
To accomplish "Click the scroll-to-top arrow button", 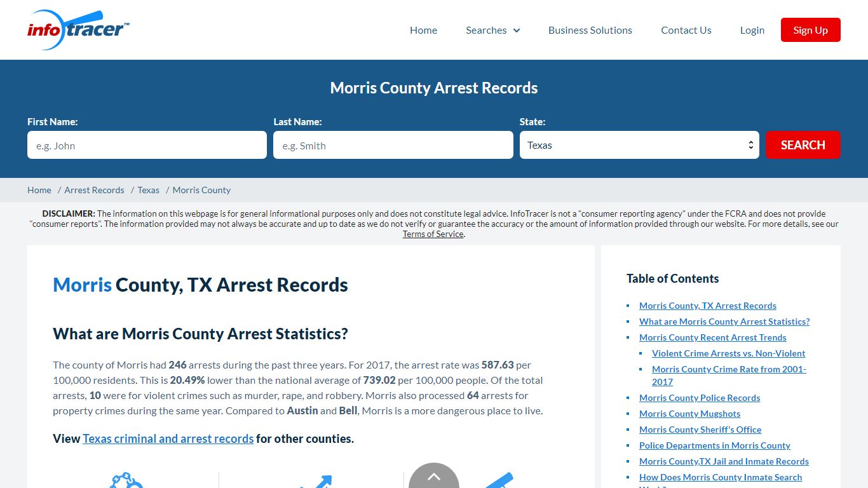I will (434, 476).
